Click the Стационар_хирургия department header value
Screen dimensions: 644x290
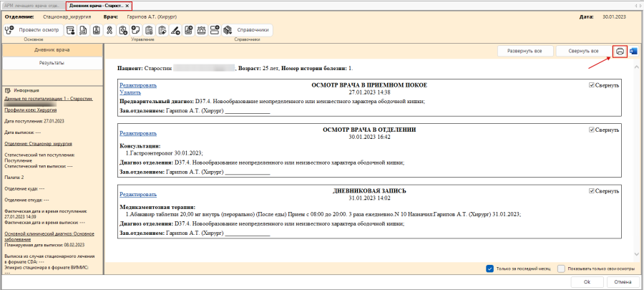[x=67, y=17]
